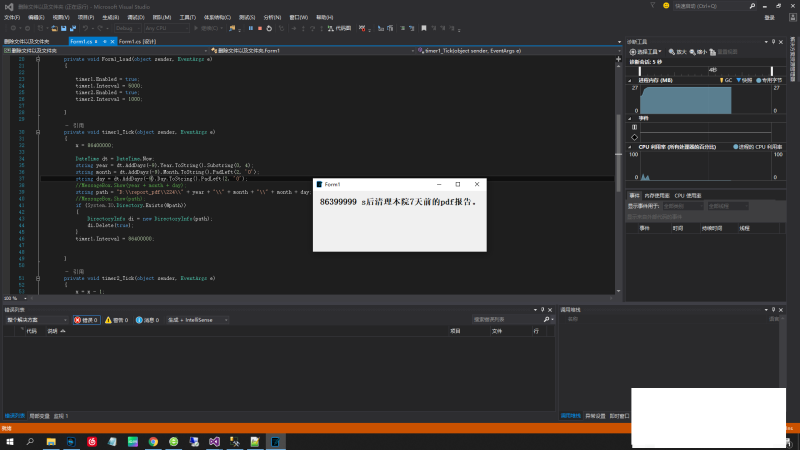This screenshot has height=450, width=800.
Task: Toggle the Messages 0 filter button
Action: pos(147,320)
